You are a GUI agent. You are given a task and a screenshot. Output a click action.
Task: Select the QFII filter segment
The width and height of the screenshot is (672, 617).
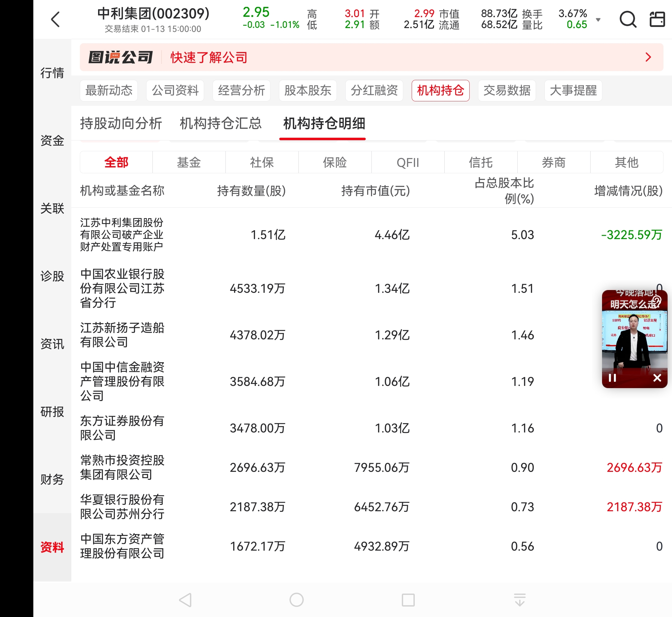[408, 162]
